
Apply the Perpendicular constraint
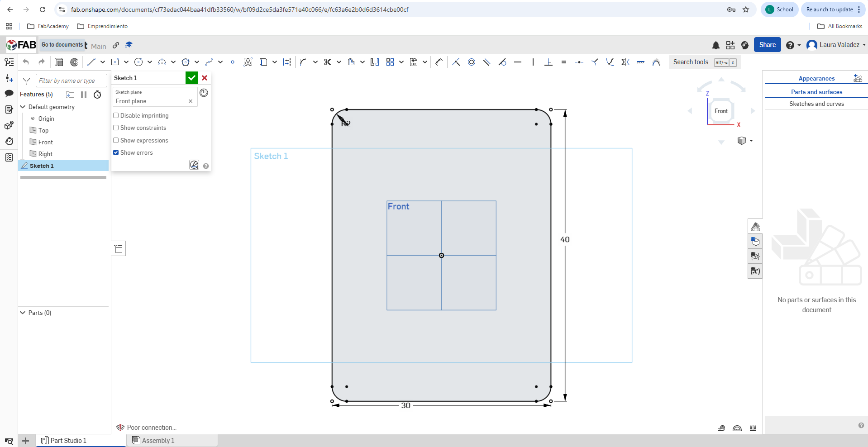[x=548, y=62]
